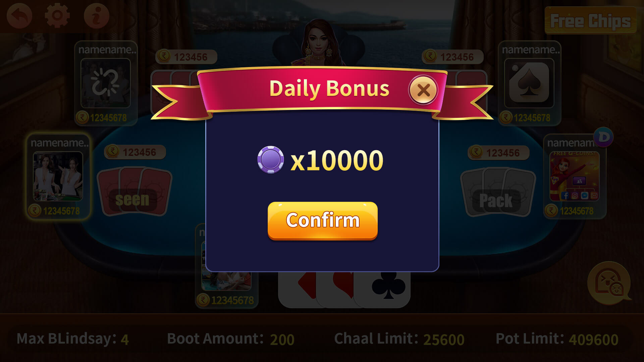Click the female dealer character

point(319,42)
